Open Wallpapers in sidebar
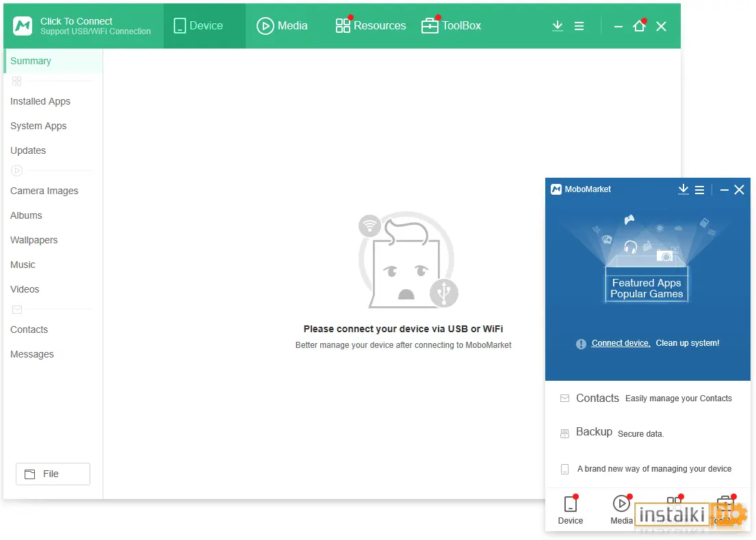This screenshot has height=540, width=756. [x=34, y=240]
